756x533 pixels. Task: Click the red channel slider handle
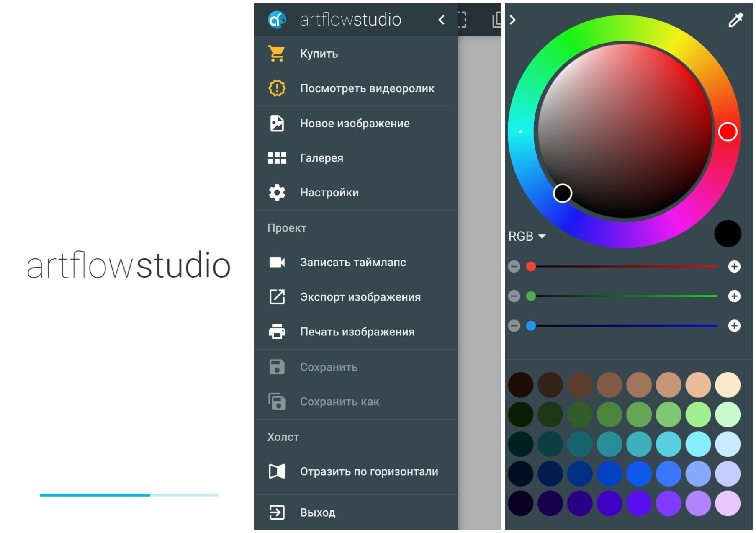531,267
